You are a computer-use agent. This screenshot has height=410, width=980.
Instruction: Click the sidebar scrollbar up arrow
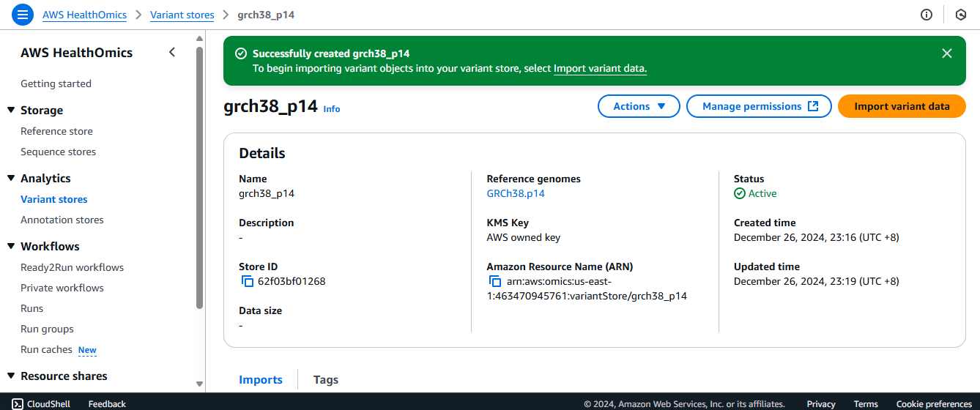(x=200, y=39)
